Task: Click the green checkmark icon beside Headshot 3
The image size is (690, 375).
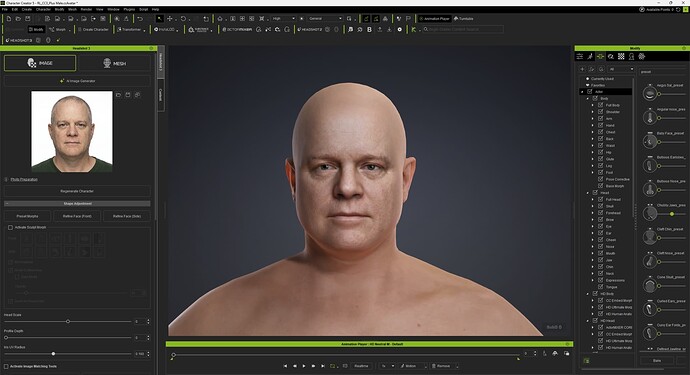Action: pos(58,40)
